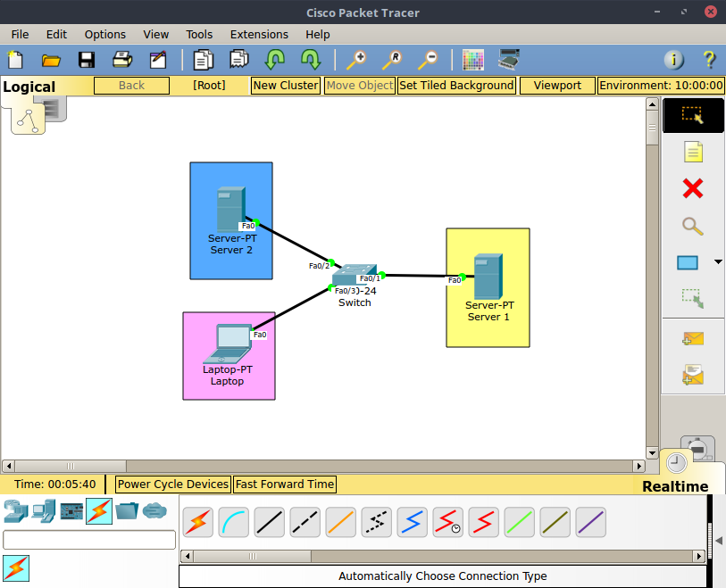Image resolution: width=726 pixels, height=588 pixels.
Task: Zoom out of the workspace
Action: 428,60
